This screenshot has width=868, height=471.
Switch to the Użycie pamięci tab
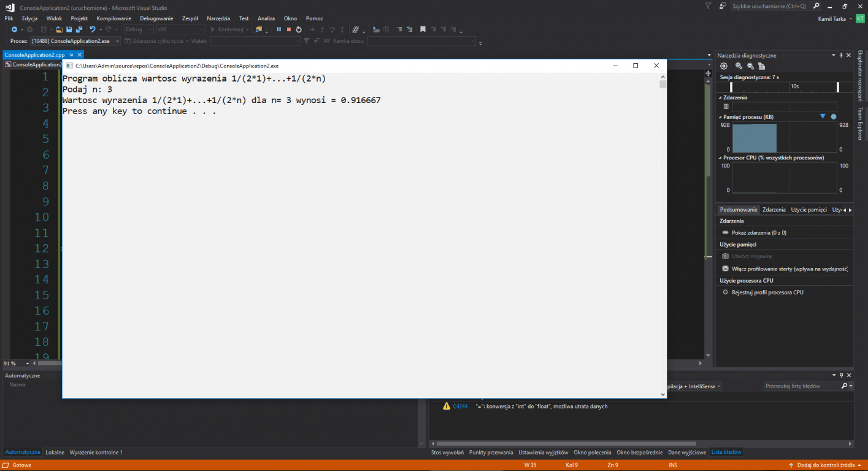pyautogui.click(x=809, y=210)
